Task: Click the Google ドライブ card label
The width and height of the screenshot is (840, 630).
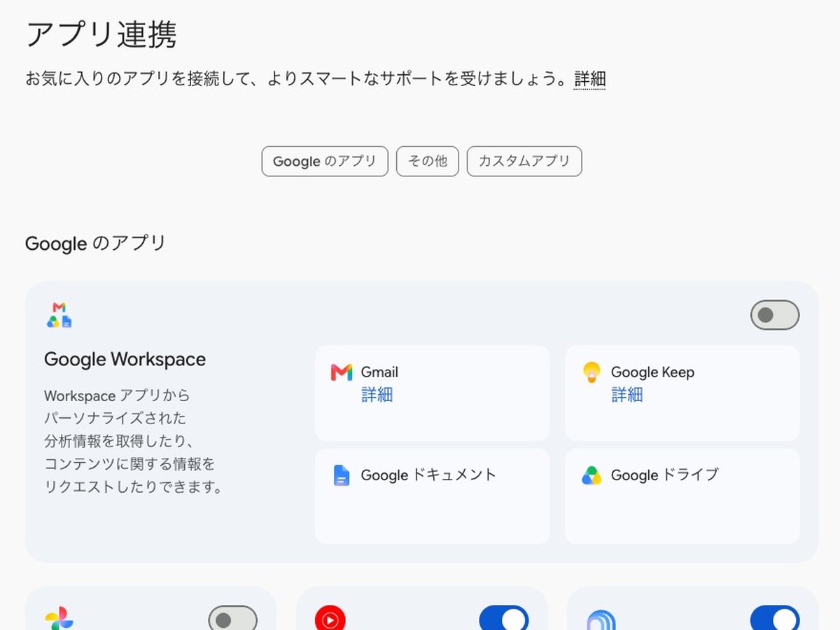Action: pyautogui.click(x=664, y=475)
